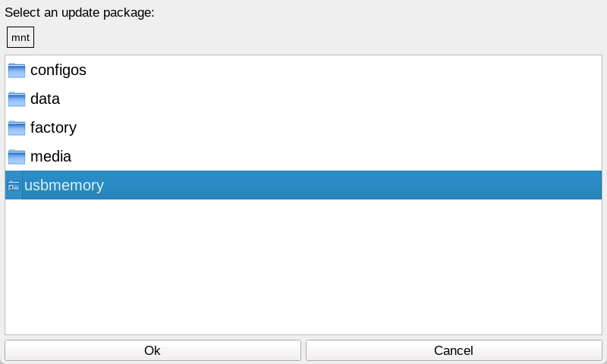This screenshot has width=607, height=364.
Task: Choose the data folder name text
Action: 46,99
